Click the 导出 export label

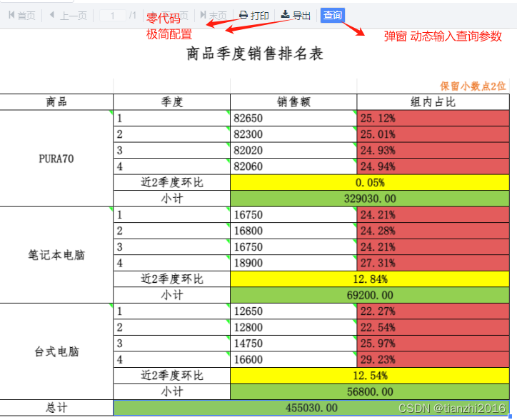[x=301, y=16]
